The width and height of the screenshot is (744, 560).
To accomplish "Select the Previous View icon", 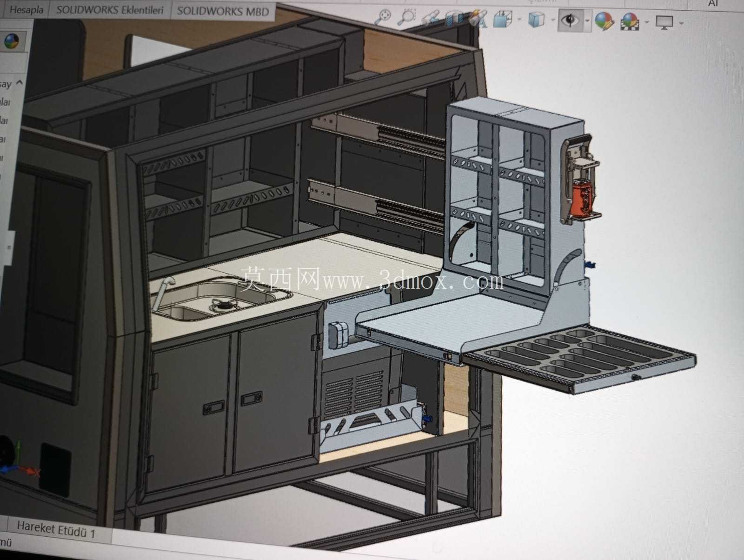I will coord(430,18).
